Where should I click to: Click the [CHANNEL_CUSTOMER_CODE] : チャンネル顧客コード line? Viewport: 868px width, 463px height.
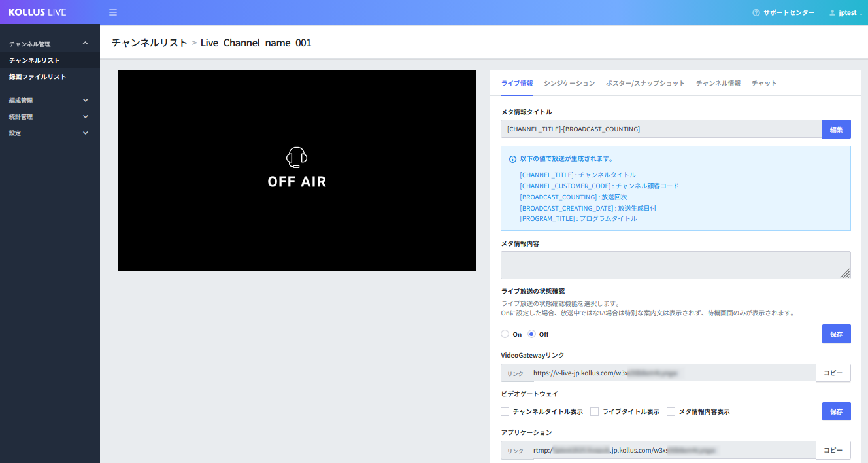tap(599, 186)
